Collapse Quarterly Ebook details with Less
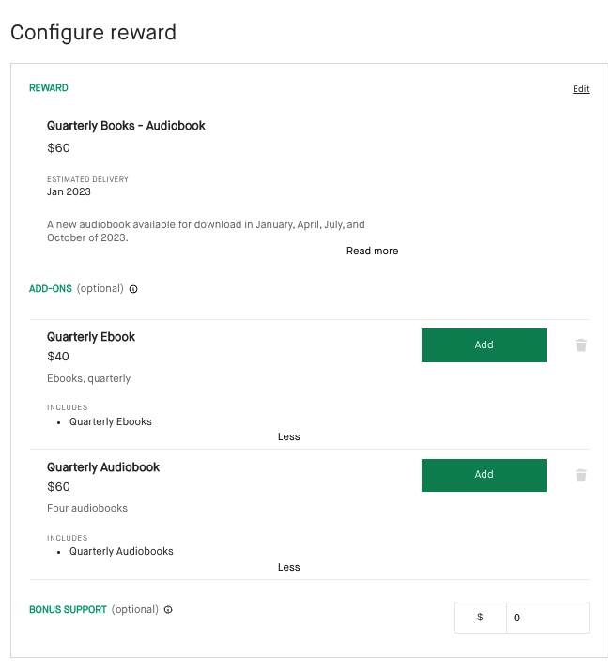Screen dimensions: 616x672 point(288,436)
